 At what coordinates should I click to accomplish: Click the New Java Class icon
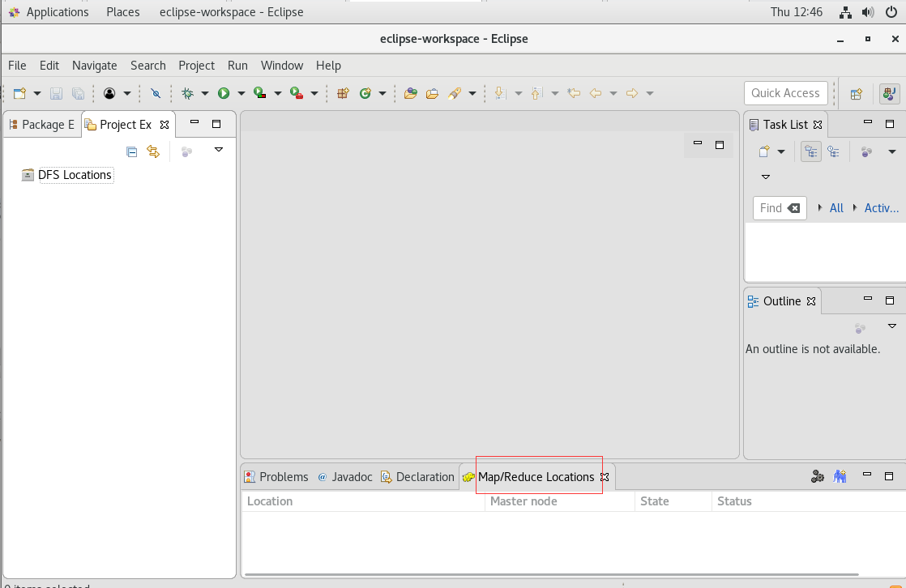pos(365,94)
